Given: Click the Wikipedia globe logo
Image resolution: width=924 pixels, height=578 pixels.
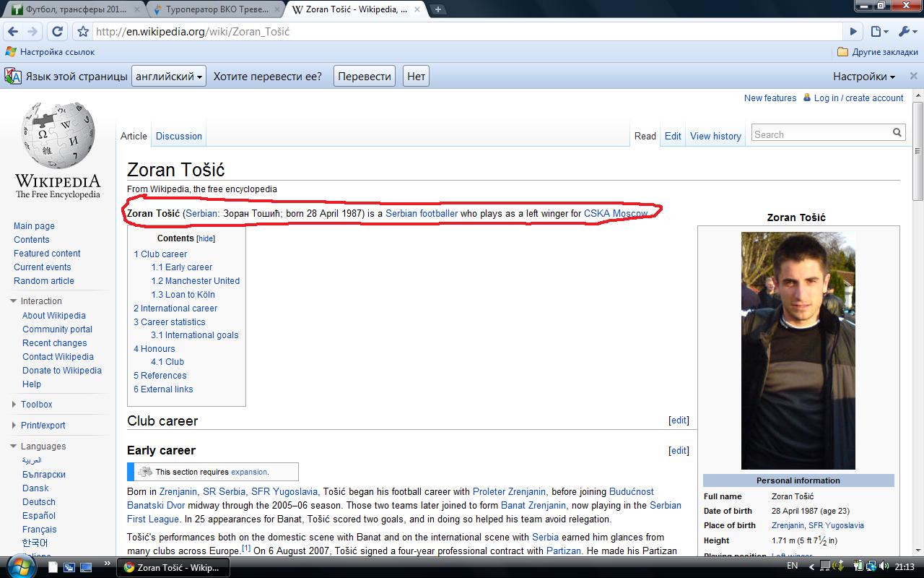Looking at the screenshot, I should click(58, 137).
